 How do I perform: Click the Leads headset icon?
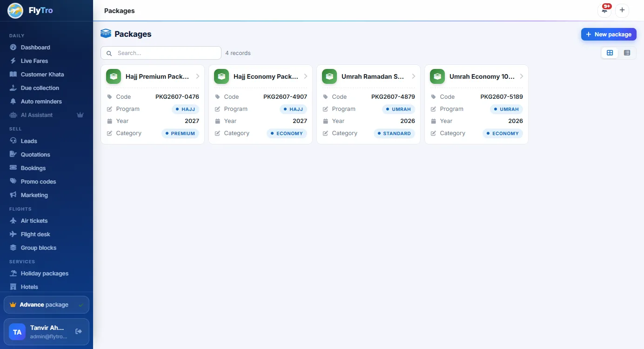pos(13,141)
